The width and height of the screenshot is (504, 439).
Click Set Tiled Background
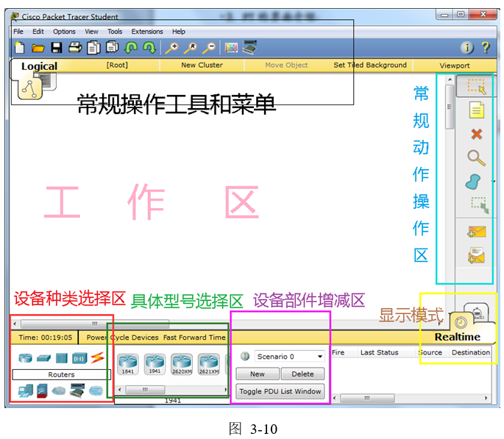369,65
